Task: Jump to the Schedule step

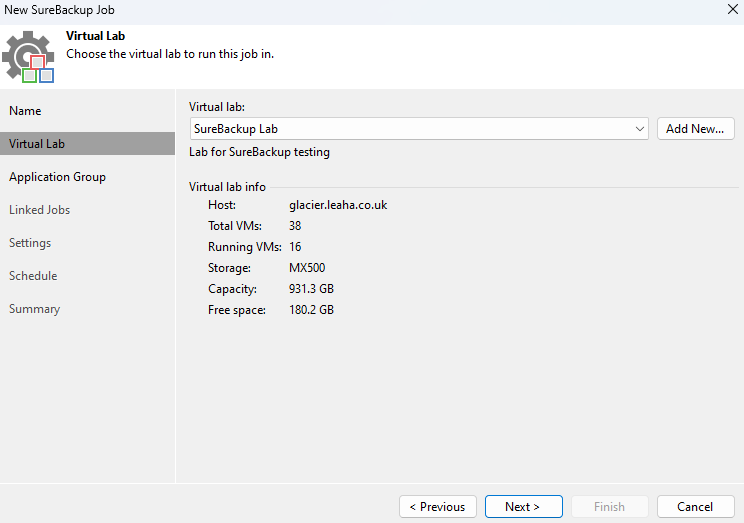Action: (33, 276)
